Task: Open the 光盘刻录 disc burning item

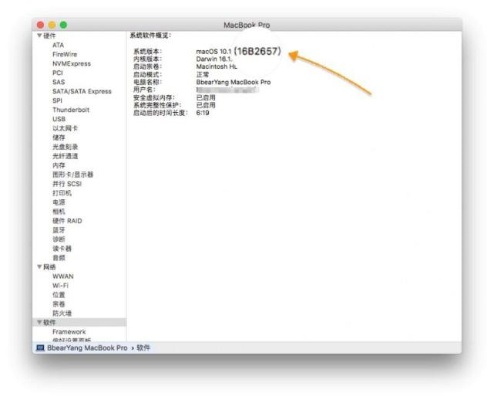Action: point(65,147)
